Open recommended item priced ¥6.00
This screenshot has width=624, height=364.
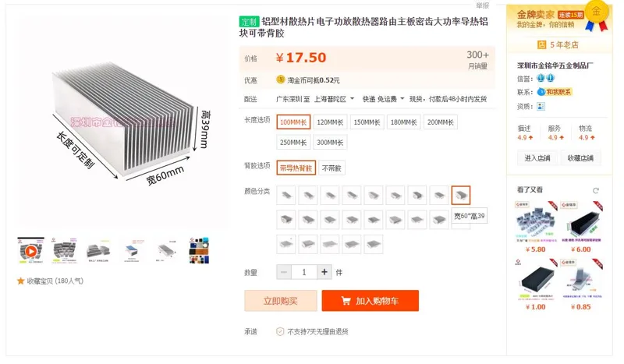click(581, 228)
